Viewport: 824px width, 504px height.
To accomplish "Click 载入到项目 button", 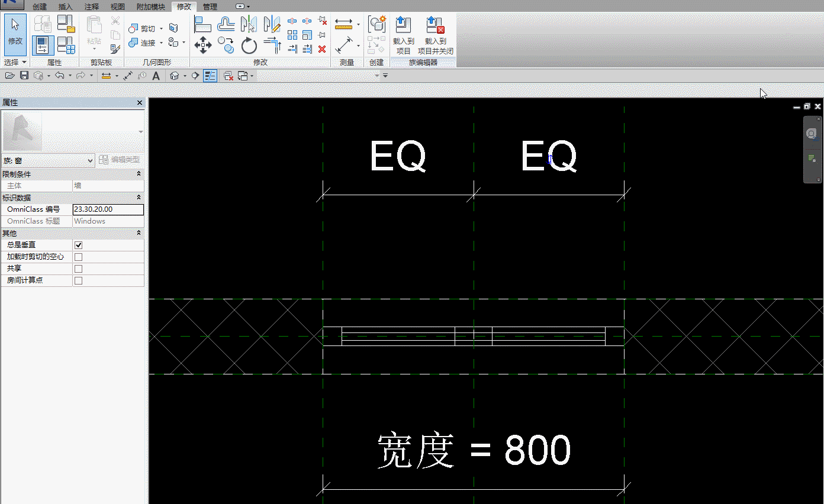I will point(404,35).
